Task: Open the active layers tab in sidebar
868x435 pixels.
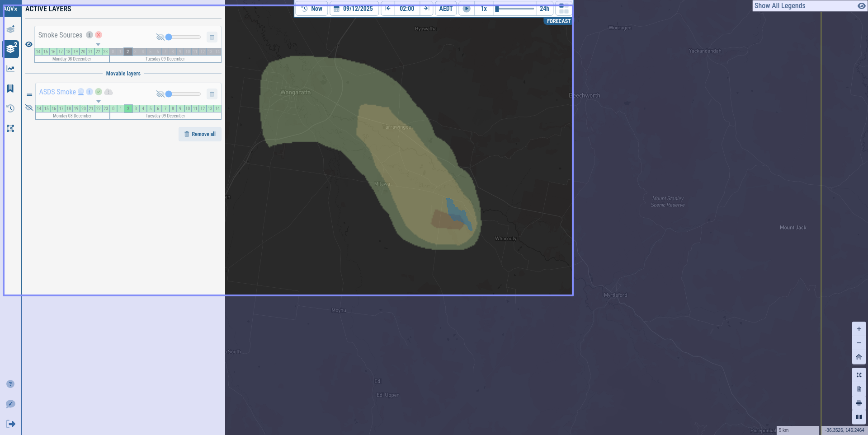Action: tap(11, 49)
